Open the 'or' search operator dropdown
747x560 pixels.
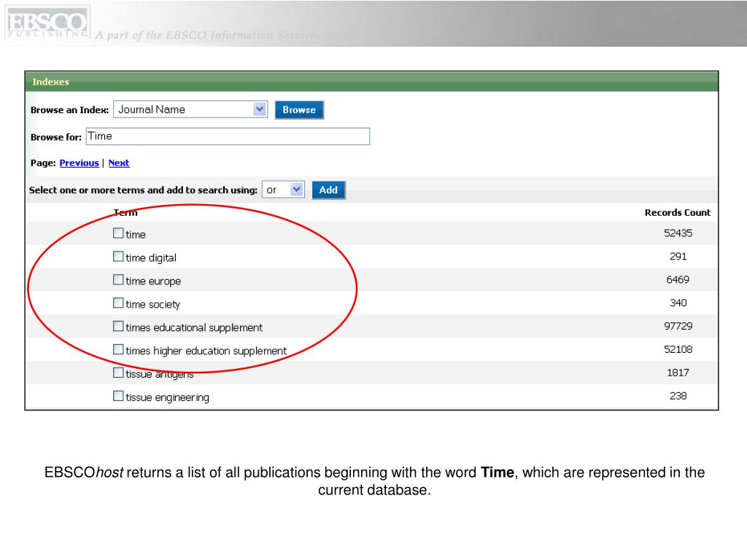click(x=283, y=190)
